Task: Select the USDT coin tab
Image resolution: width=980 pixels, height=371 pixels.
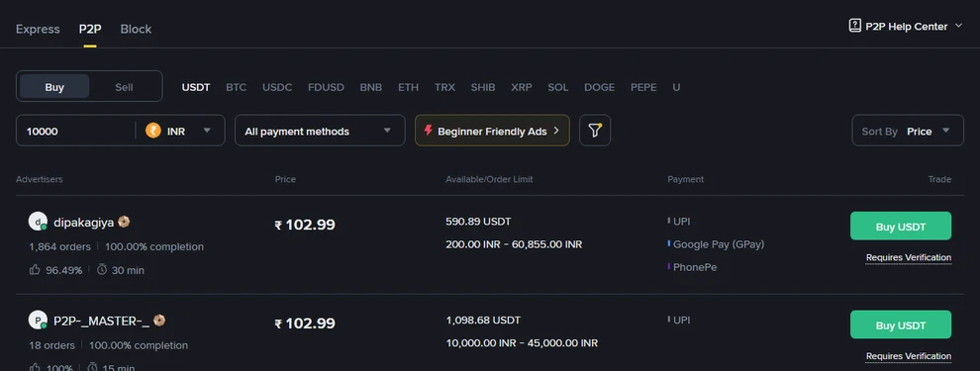Action: point(196,87)
